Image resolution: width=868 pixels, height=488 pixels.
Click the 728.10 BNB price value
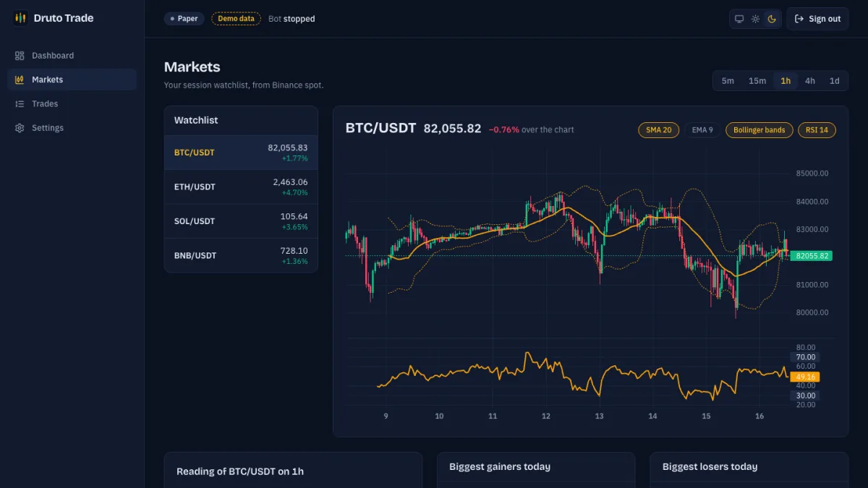[x=294, y=251]
